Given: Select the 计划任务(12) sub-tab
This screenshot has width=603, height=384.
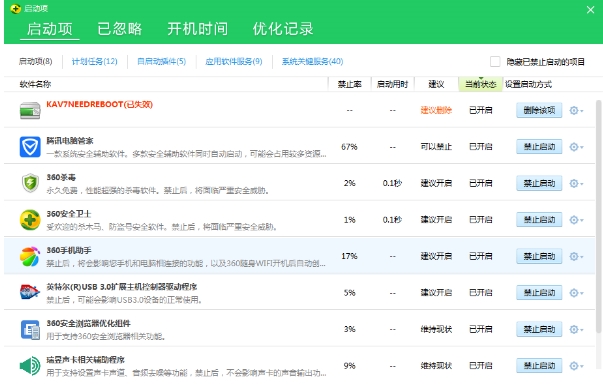Looking at the screenshot, I should pyautogui.click(x=95, y=62).
